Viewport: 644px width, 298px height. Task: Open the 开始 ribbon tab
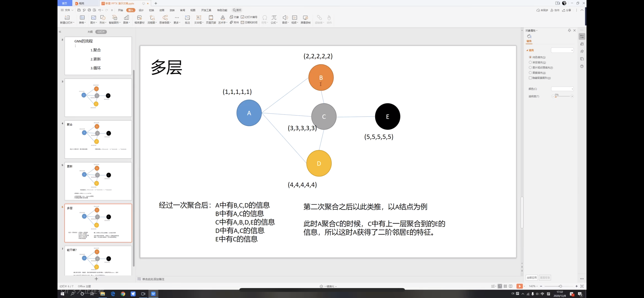click(120, 10)
